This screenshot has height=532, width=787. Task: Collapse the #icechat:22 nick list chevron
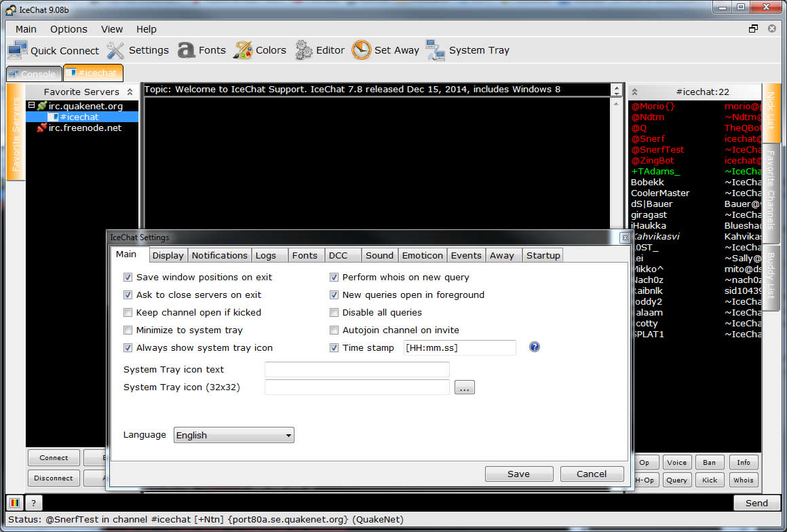(x=634, y=92)
